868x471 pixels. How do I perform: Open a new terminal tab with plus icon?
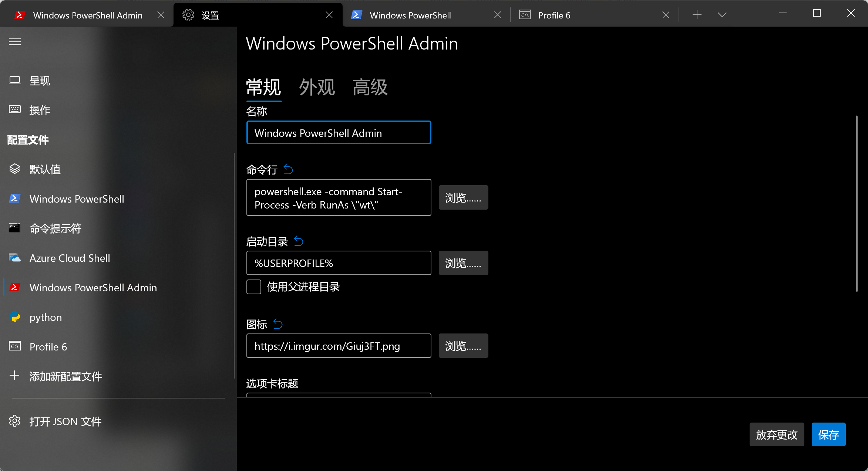click(697, 14)
